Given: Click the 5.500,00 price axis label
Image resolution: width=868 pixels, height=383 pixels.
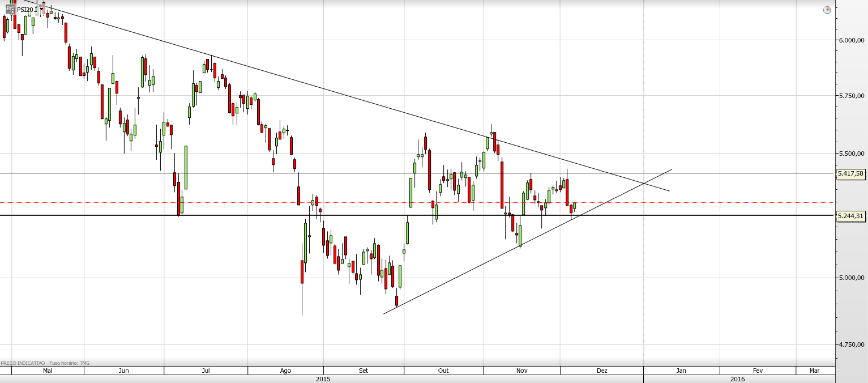Looking at the screenshot, I should click(852, 154).
